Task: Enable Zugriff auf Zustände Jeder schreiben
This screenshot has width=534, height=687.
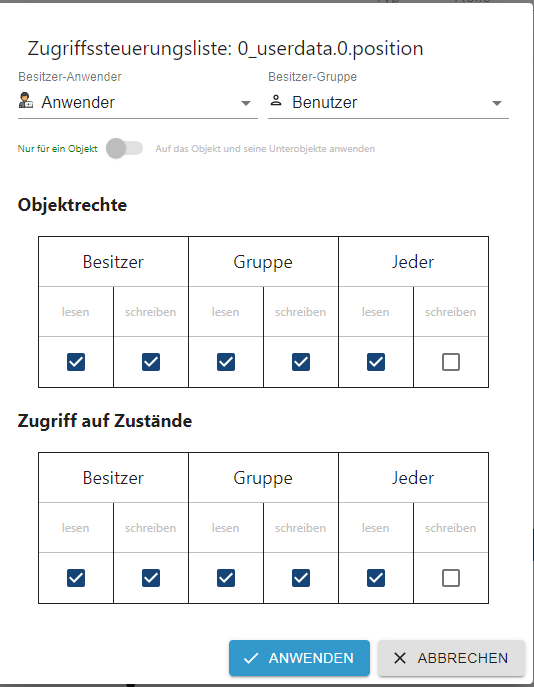Action: pyautogui.click(x=451, y=578)
